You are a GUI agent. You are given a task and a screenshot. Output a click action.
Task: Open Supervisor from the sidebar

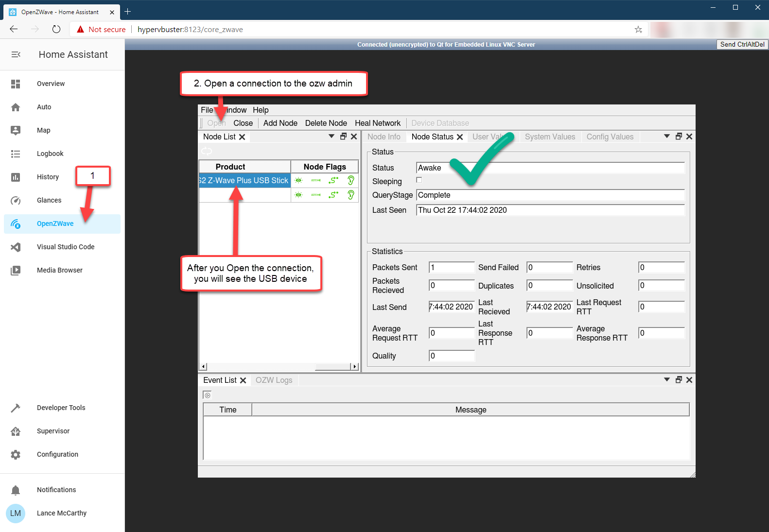[16, 431]
